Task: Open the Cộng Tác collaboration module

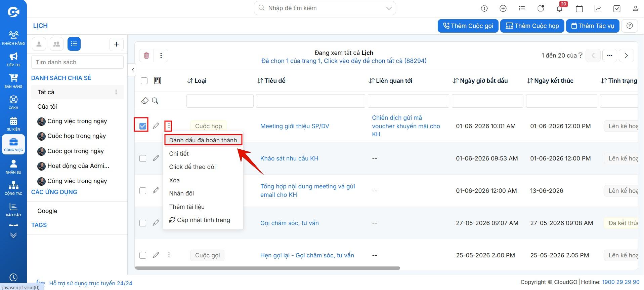Action: pyautogui.click(x=13, y=188)
